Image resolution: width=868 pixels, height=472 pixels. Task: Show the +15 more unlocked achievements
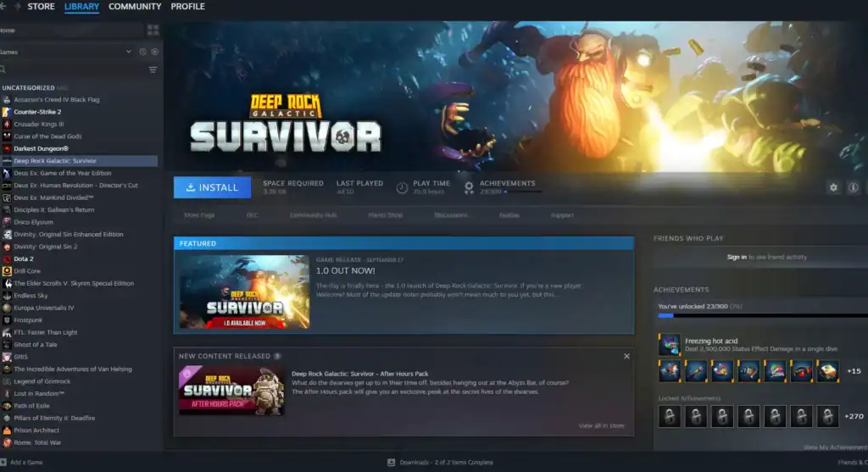pos(853,371)
